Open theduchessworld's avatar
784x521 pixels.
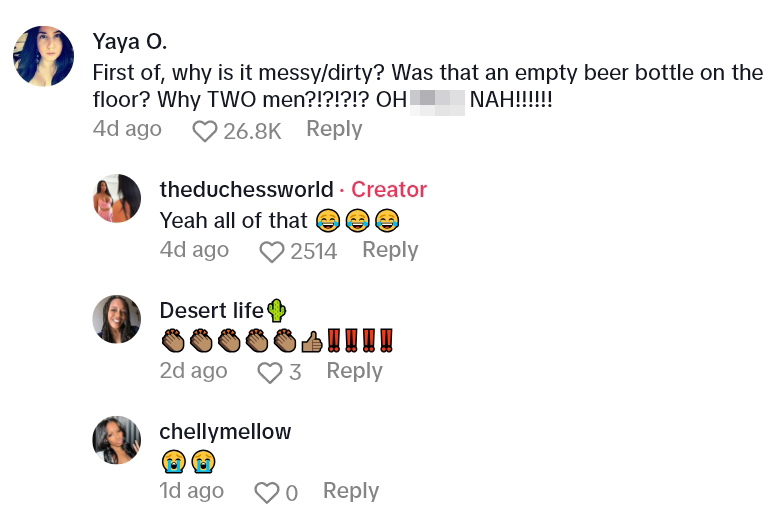tap(117, 198)
